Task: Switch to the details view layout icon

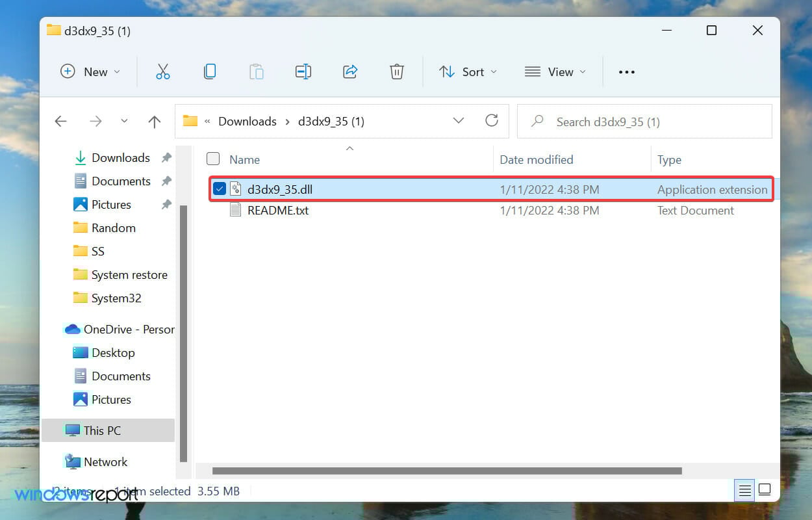Action: [x=745, y=489]
